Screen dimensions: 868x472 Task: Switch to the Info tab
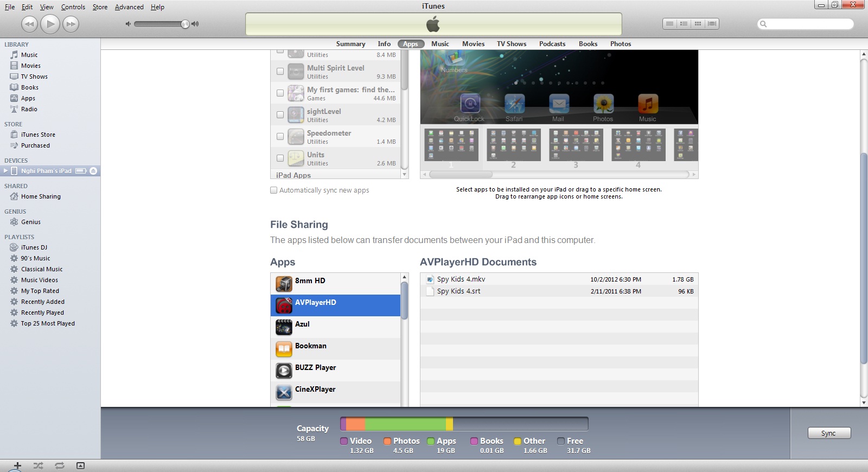pyautogui.click(x=384, y=44)
